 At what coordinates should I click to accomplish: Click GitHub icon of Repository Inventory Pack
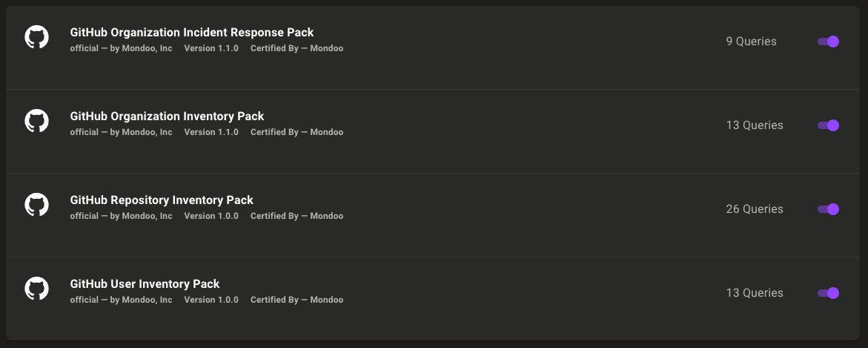[36, 205]
